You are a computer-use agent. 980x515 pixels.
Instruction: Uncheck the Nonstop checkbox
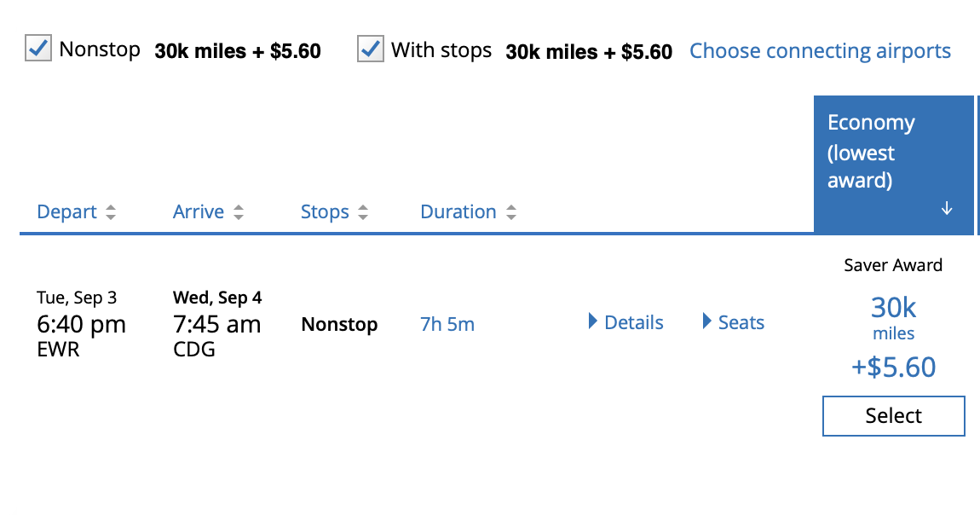point(38,49)
